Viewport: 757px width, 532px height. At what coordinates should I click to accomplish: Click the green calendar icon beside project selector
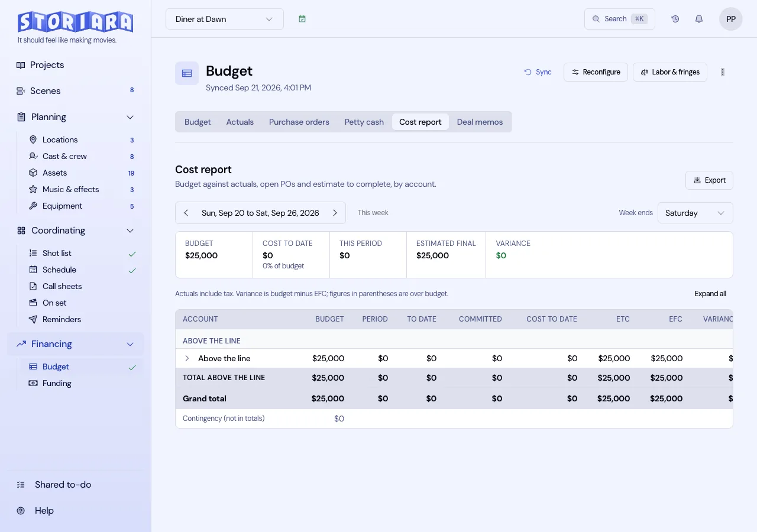[302, 19]
